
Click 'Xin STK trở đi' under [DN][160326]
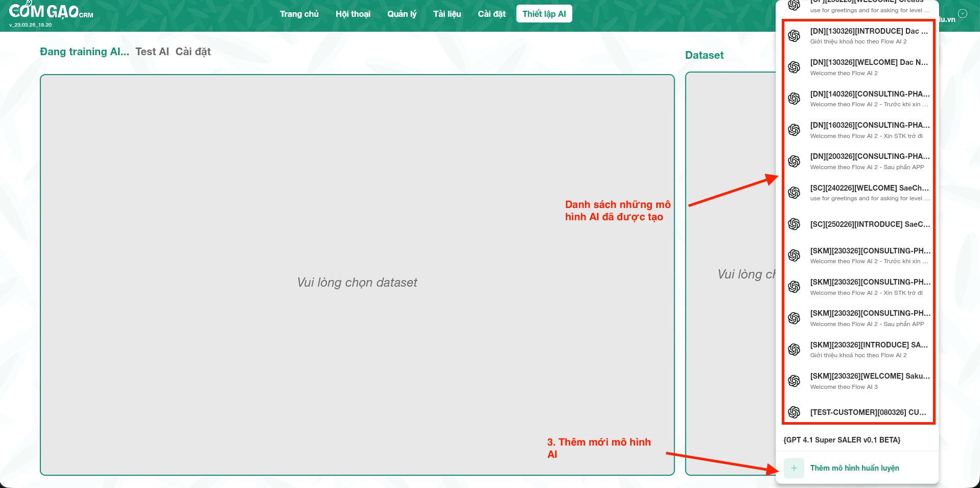coord(866,136)
